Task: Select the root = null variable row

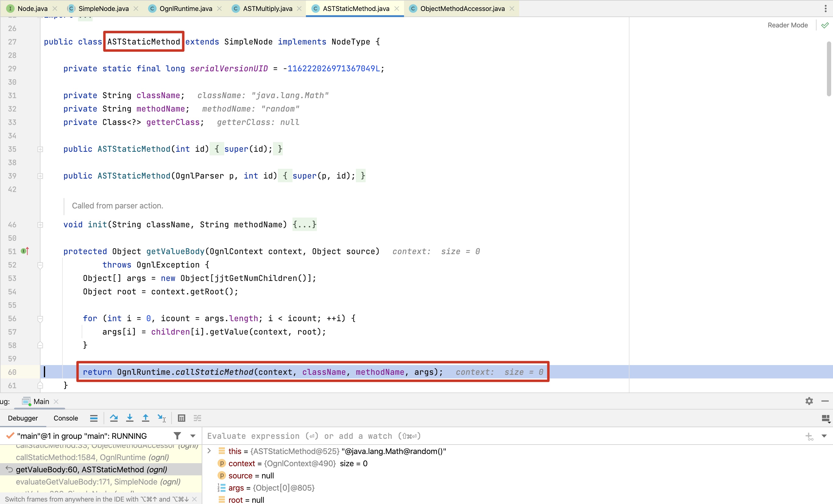Action: (x=518, y=500)
